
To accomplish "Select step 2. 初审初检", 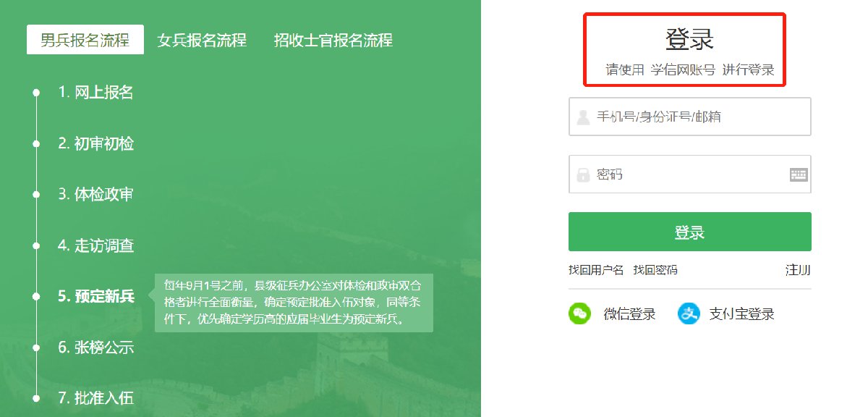I will tap(95, 143).
